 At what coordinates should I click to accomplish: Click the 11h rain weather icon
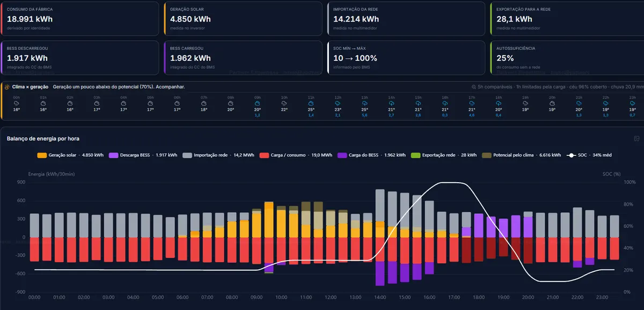click(x=311, y=103)
